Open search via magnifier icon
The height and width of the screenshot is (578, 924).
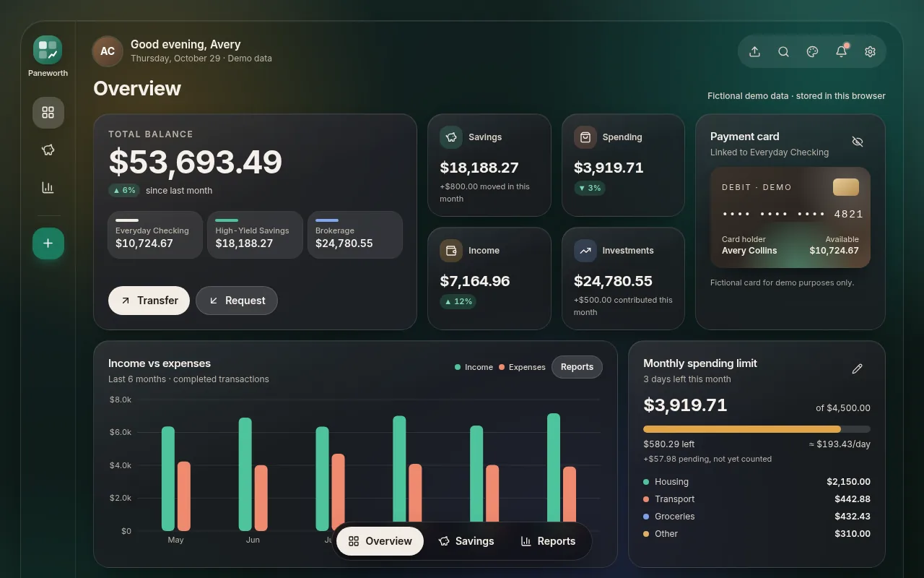[784, 51]
